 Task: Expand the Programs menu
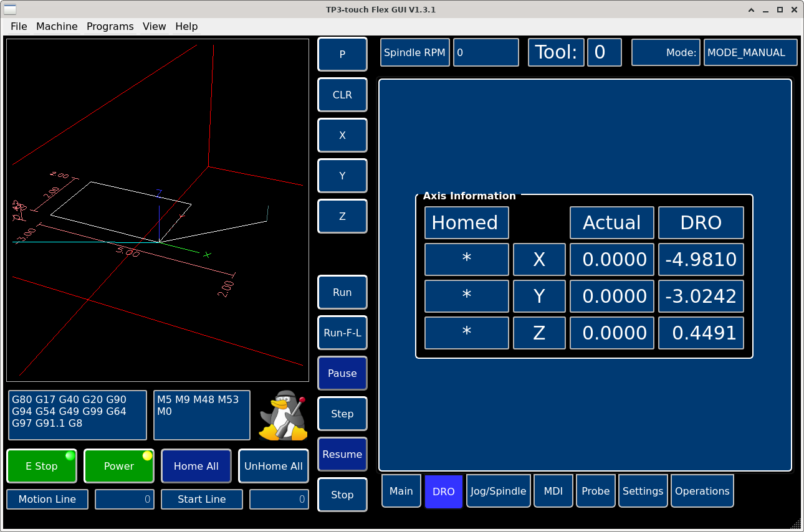[110, 26]
